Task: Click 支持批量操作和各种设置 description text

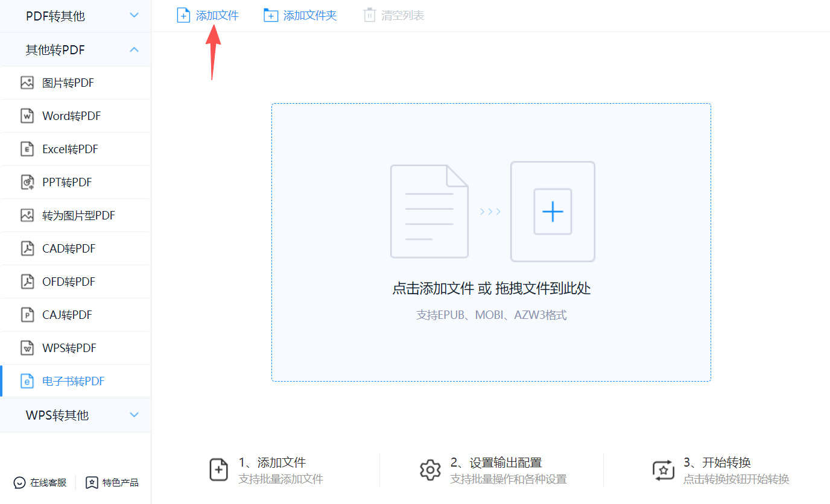Action: point(508,480)
